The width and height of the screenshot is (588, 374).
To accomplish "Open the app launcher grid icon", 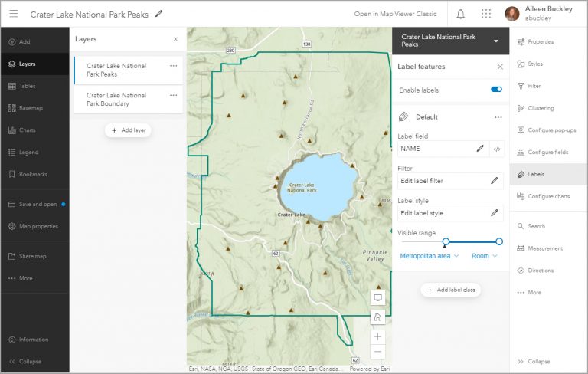I will [x=485, y=14].
